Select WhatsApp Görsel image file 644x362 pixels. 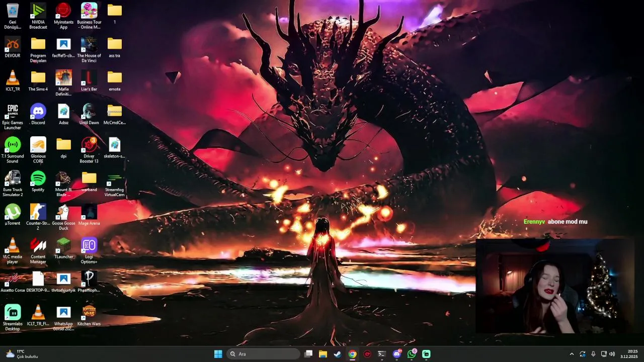pyautogui.click(x=63, y=318)
